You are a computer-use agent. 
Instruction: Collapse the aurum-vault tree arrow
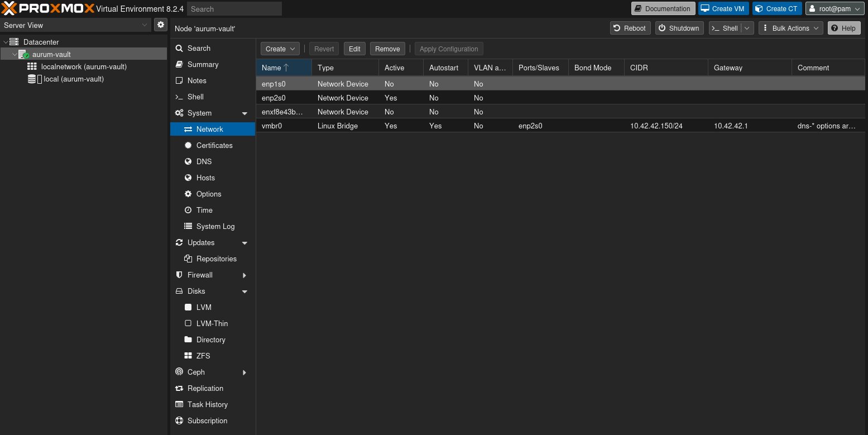pos(15,54)
